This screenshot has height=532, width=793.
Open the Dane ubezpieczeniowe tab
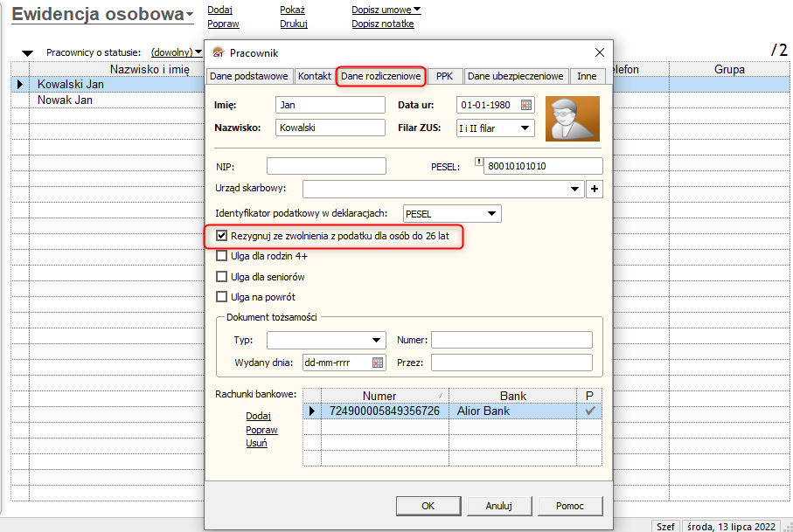coord(515,76)
